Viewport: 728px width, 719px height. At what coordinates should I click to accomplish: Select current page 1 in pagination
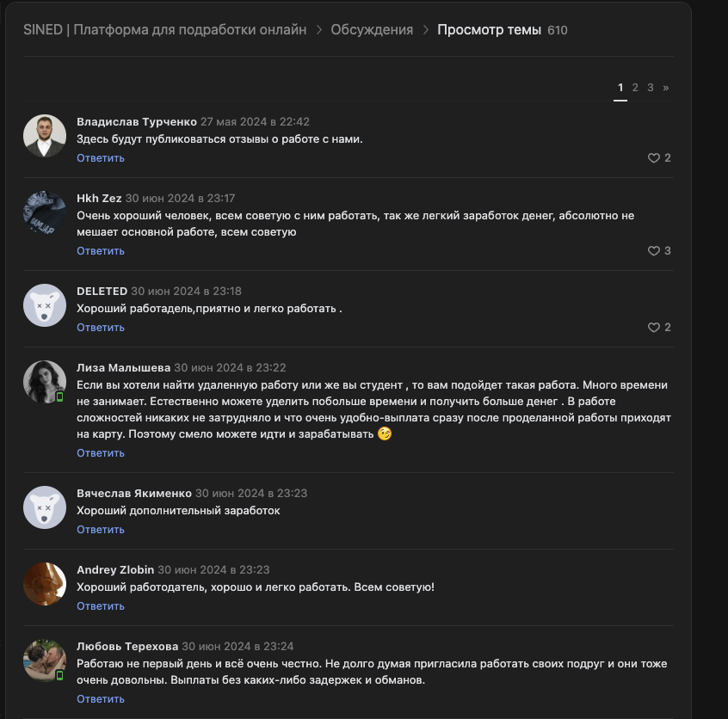point(620,88)
